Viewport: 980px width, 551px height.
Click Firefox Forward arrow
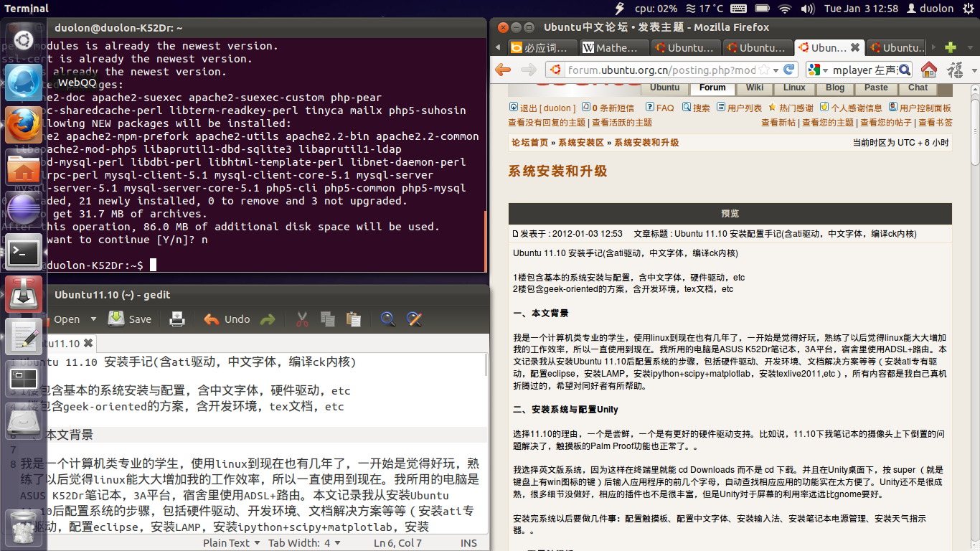[528, 70]
